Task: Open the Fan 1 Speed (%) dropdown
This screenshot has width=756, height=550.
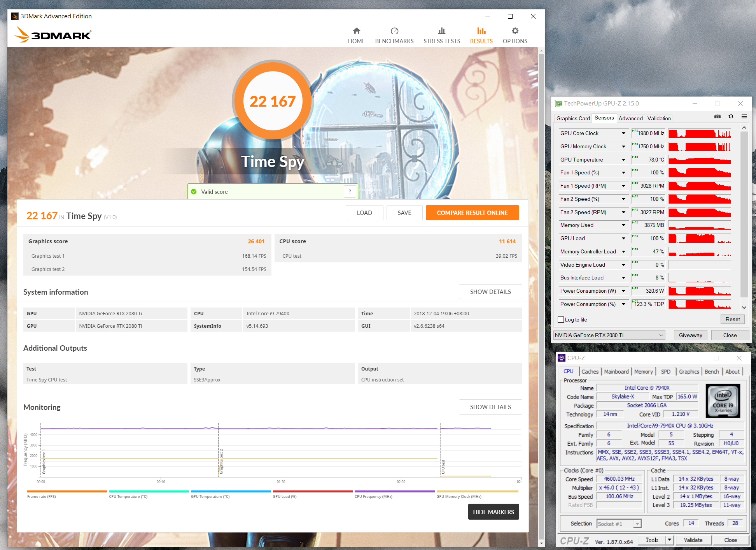Action: [x=623, y=172]
